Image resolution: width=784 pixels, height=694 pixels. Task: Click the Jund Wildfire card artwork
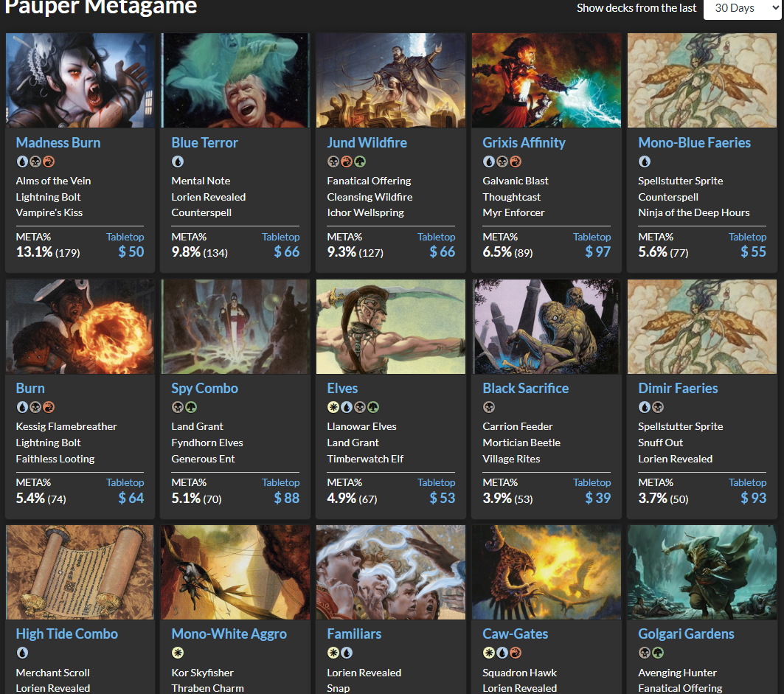[x=391, y=80]
